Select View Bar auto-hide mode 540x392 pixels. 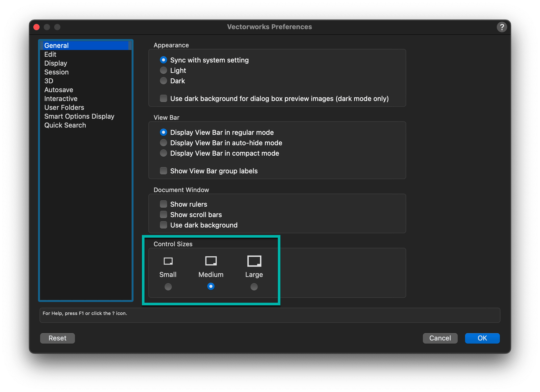[164, 143]
